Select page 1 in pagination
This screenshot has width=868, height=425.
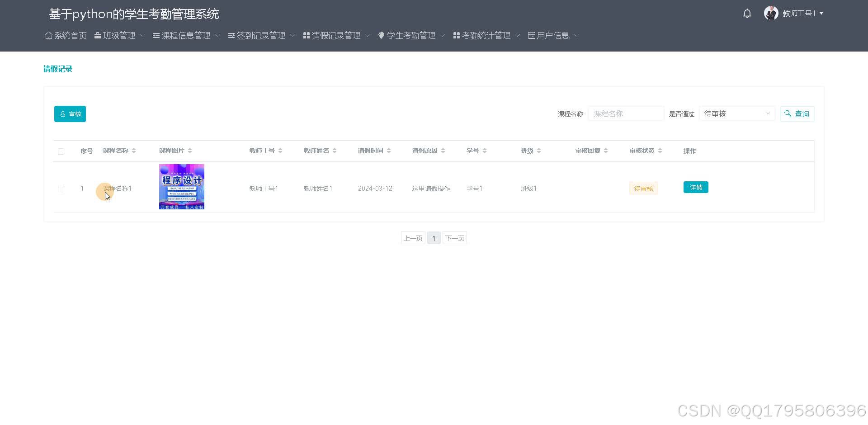[434, 238]
